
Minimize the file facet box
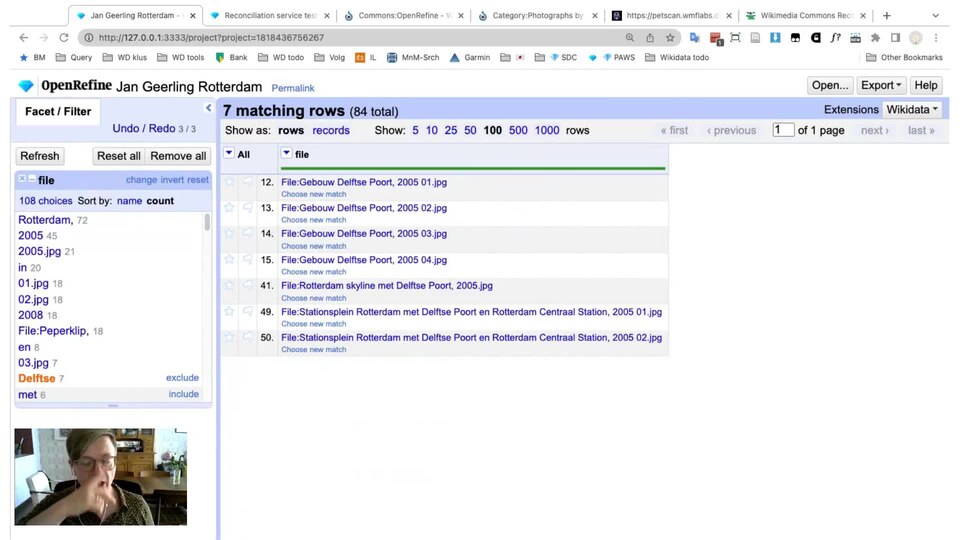[x=32, y=179]
